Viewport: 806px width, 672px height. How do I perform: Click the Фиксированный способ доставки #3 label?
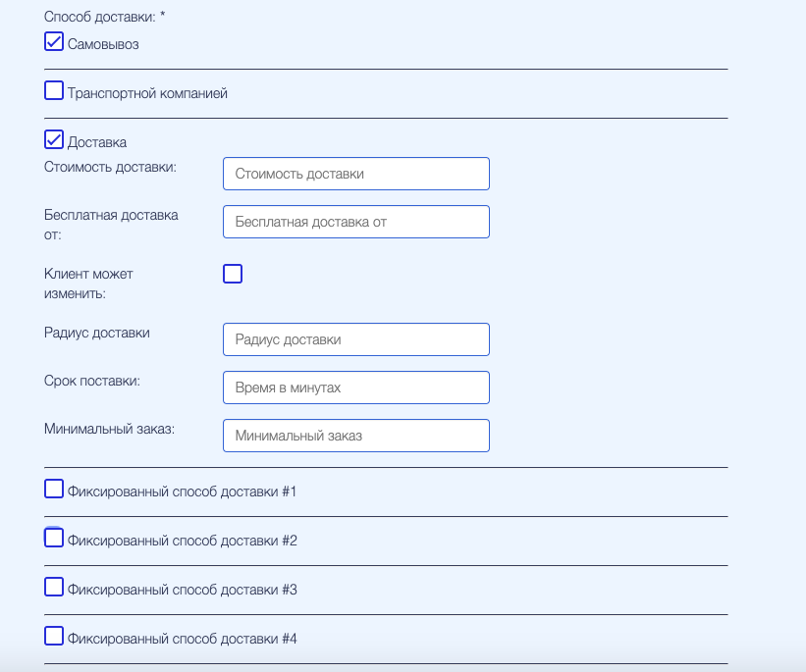tap(182, 590)
